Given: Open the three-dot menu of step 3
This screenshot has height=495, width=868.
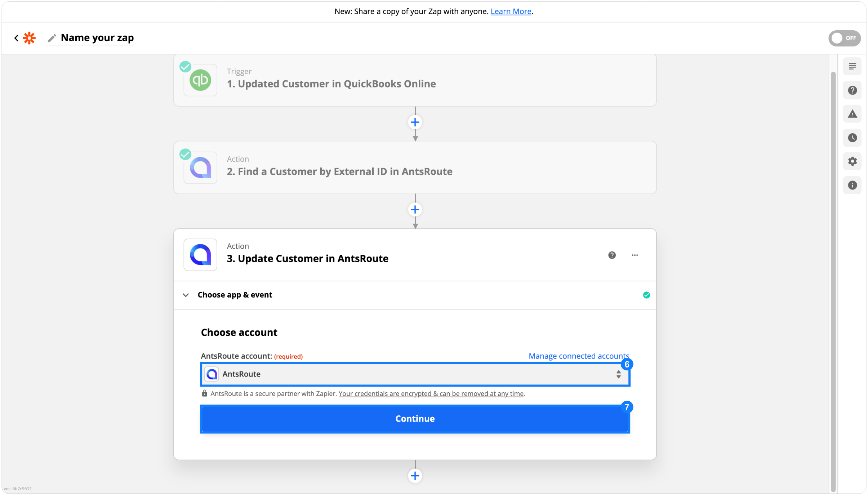Looking at the screenshot, I should pyautogui.click(x=635, y=255).
